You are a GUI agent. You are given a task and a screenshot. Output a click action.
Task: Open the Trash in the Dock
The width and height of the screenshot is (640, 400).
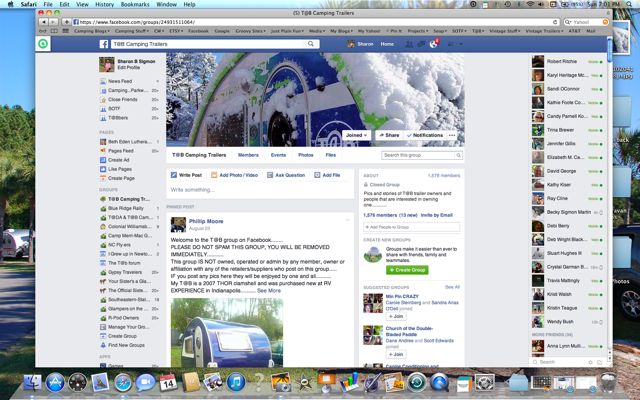point(608,382)
